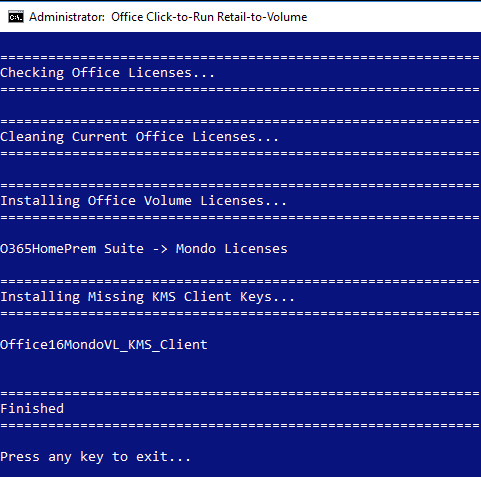Click the separator line above 'Checking Office Licenses'

[x=240, y=57]
